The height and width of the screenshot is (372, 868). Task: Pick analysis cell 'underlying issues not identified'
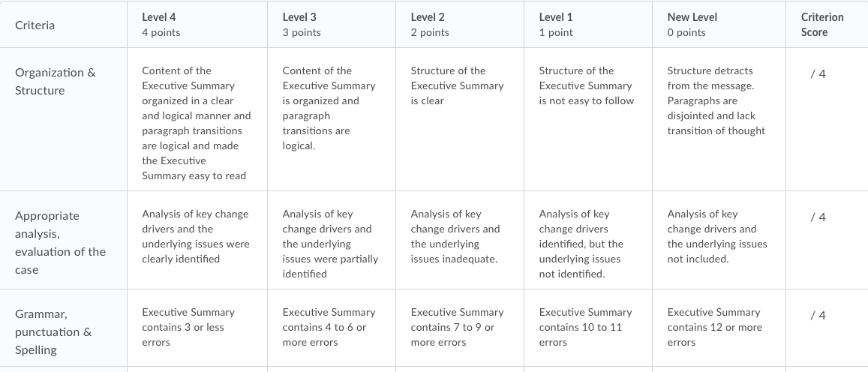click(x=588, y=240)
